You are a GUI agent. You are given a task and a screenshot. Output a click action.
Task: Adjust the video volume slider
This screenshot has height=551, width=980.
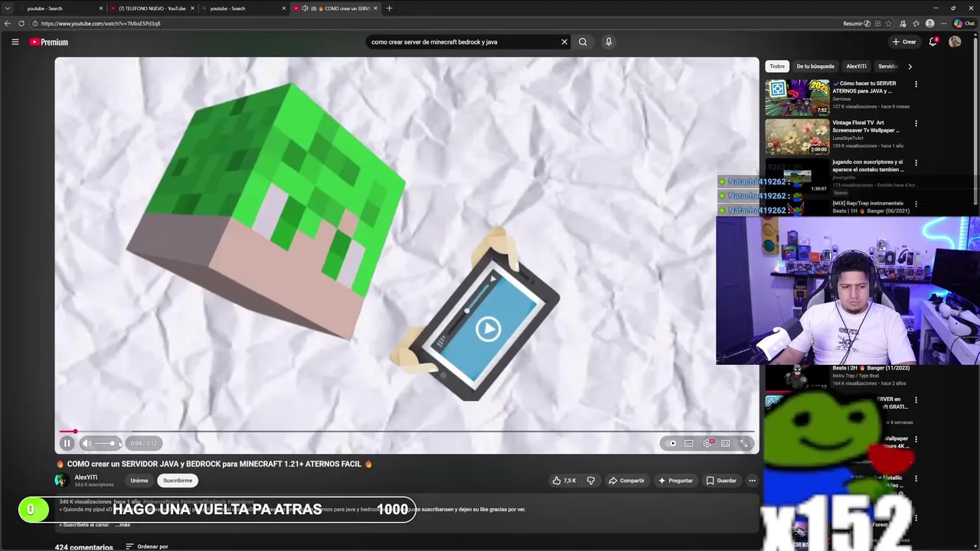click(x=104, y=443)
